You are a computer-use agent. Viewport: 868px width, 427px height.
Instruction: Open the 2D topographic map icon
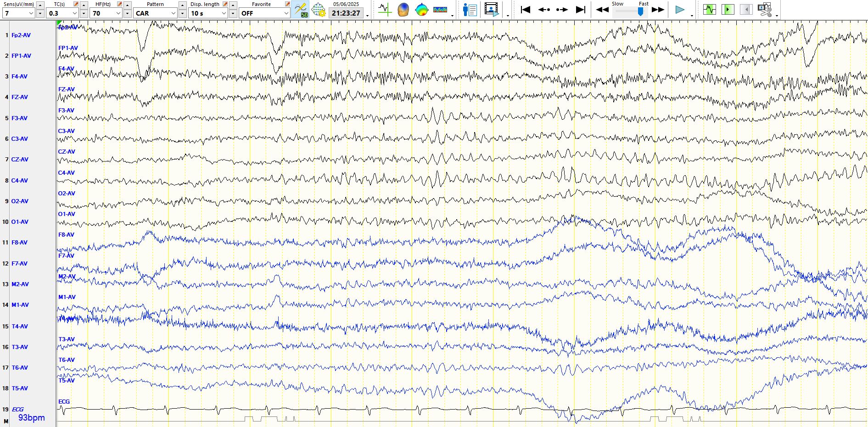click(x=421, y=10)
